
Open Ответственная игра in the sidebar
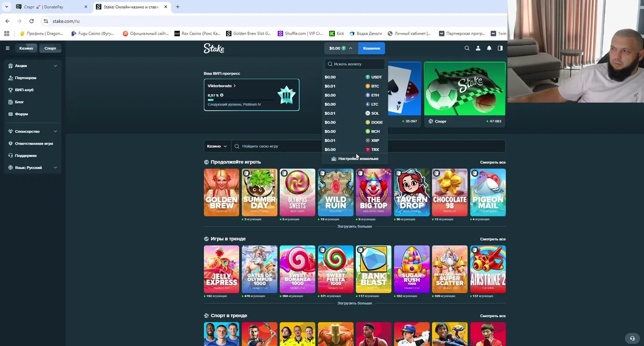[33, 143]
